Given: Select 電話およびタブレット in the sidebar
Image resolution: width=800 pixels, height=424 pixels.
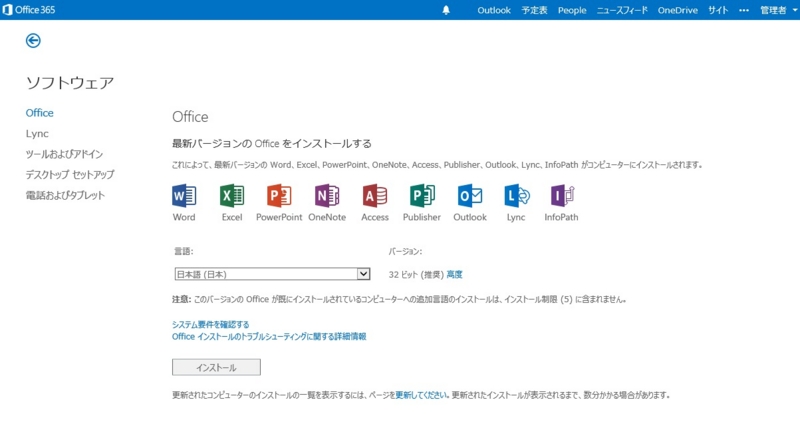Looking at the screenshot, I should (65, 195).
